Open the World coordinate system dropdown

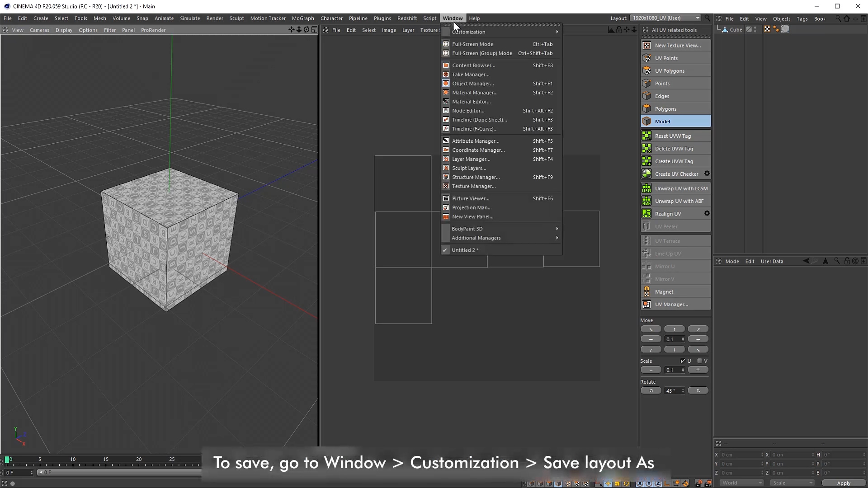click(741, 483)
